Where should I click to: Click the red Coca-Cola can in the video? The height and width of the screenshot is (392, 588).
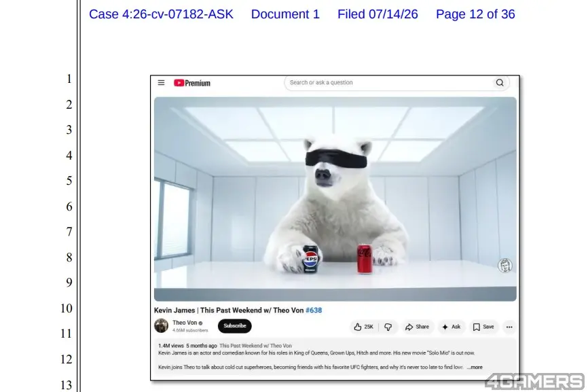point(364,259)
